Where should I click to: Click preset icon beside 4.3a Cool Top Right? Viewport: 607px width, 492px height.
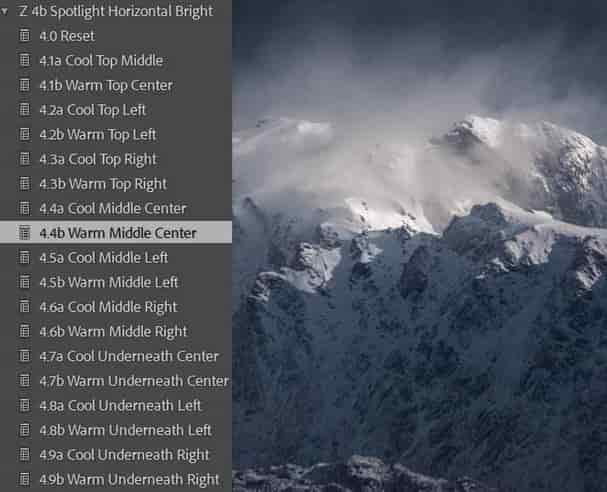point(24,159)
